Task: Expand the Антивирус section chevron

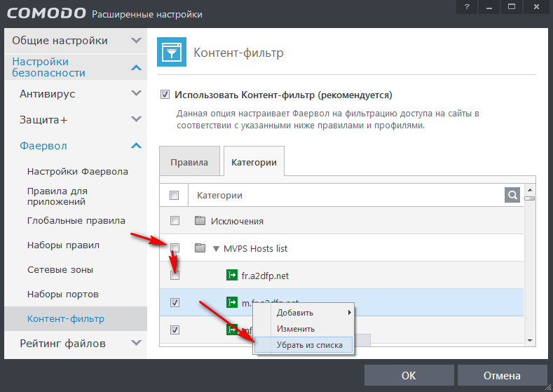Action: coord(136,93)
